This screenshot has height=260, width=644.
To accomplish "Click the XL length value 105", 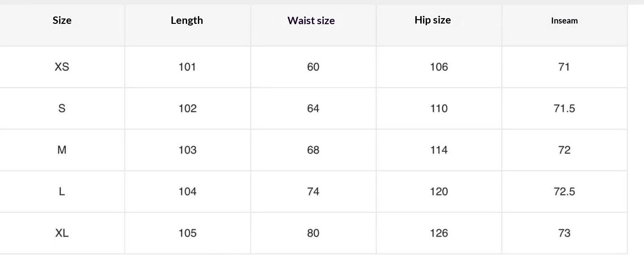I will coord(187,233).
